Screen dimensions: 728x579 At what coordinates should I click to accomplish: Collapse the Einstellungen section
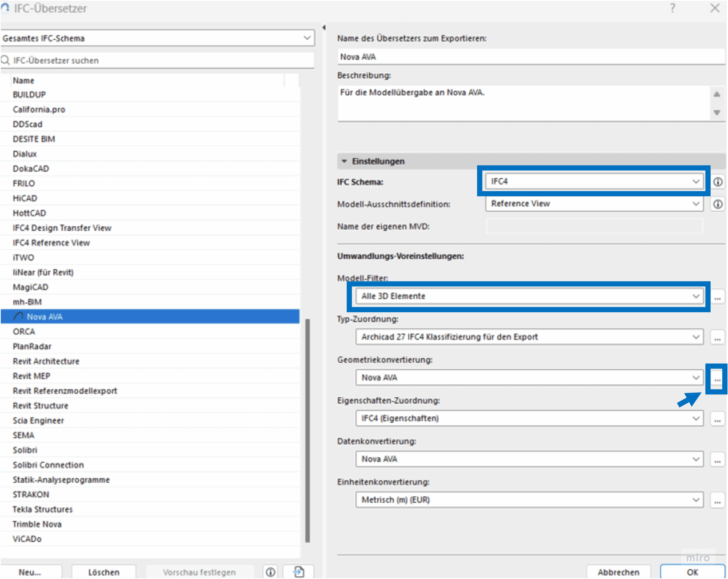[344, 161]
